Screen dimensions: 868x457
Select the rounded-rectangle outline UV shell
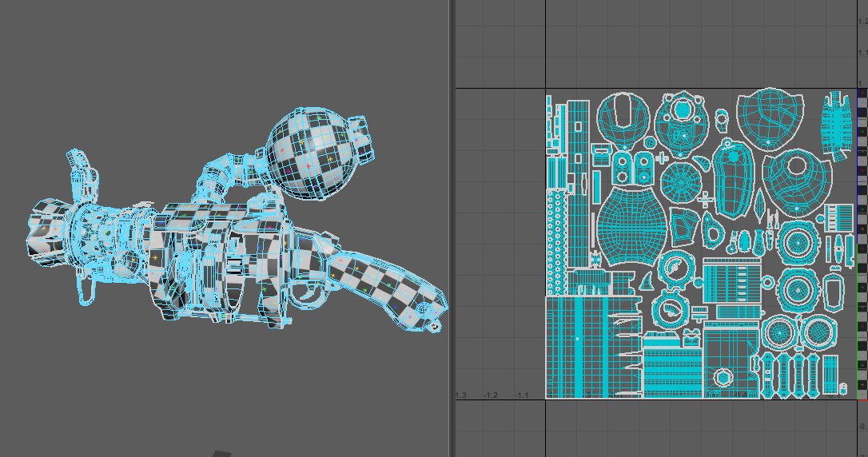(x=834, y=292)
